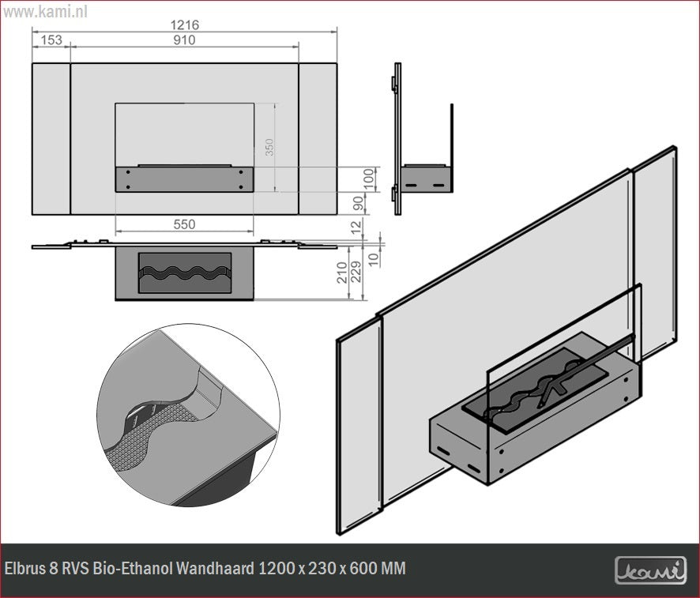Click the glass pane in front view
Viewport: 700px width, 598px height.
(184, 133)
